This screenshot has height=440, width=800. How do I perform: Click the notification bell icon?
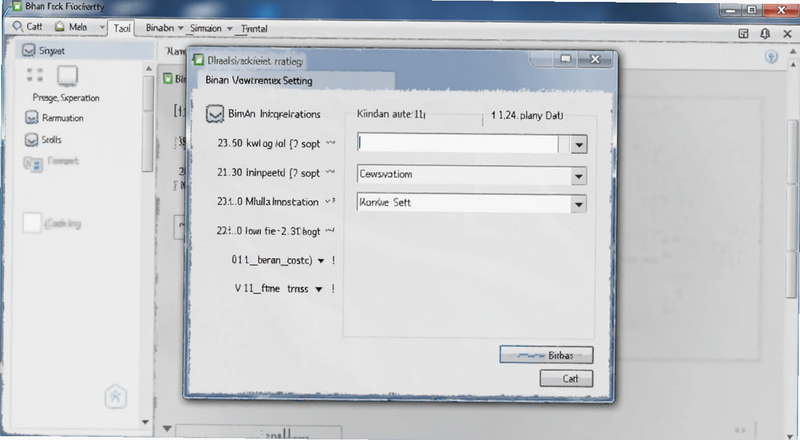[x=765, y=34]
